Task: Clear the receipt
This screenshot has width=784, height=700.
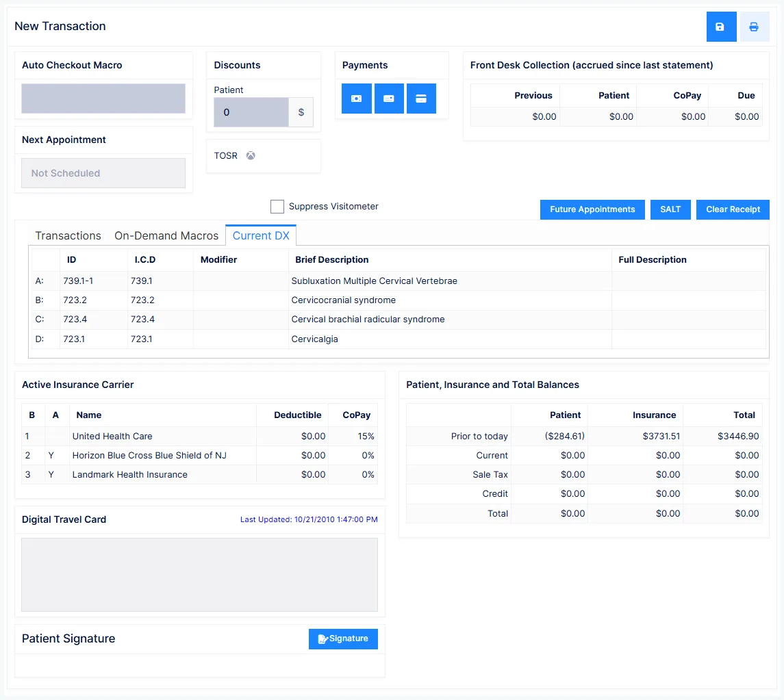Action: (x=733, y=209)
